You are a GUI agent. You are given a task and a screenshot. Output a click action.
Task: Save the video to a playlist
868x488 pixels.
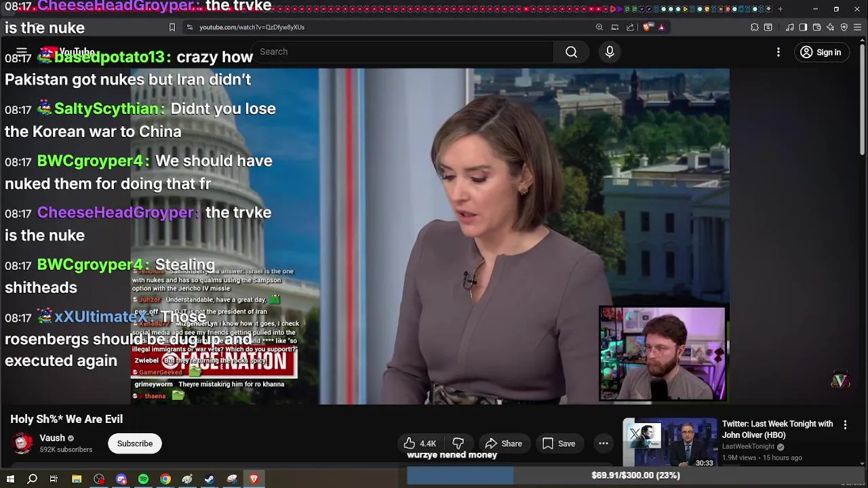point(559,443)
